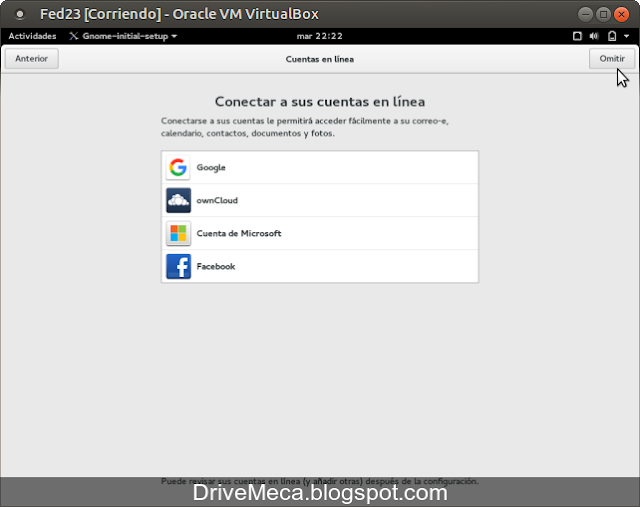Choose the Cuenta de Microsoft label
This screenshot has width=640, height=507.
click(x=239, y=233)
